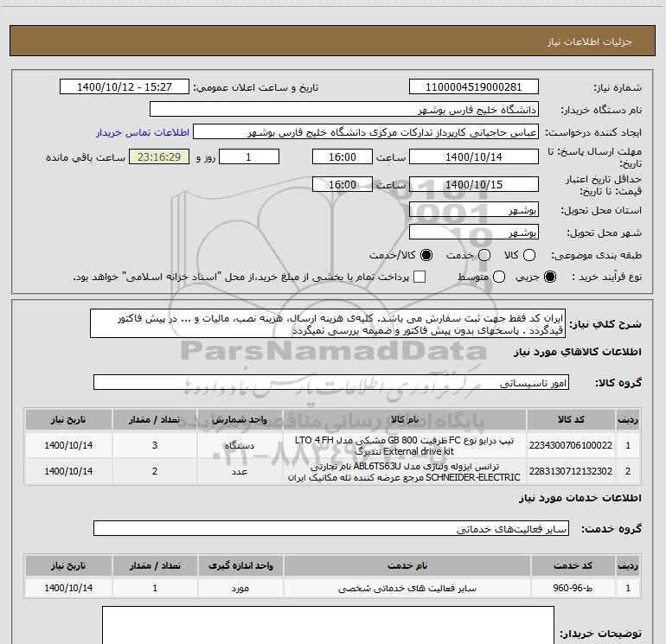Click goods code 2234300706100022
The image size is (666, 644).
(x=571, y=445)
